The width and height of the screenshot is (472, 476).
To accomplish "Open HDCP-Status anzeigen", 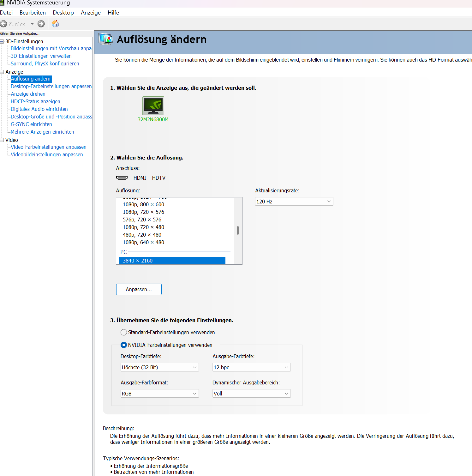I will point(35,101).
